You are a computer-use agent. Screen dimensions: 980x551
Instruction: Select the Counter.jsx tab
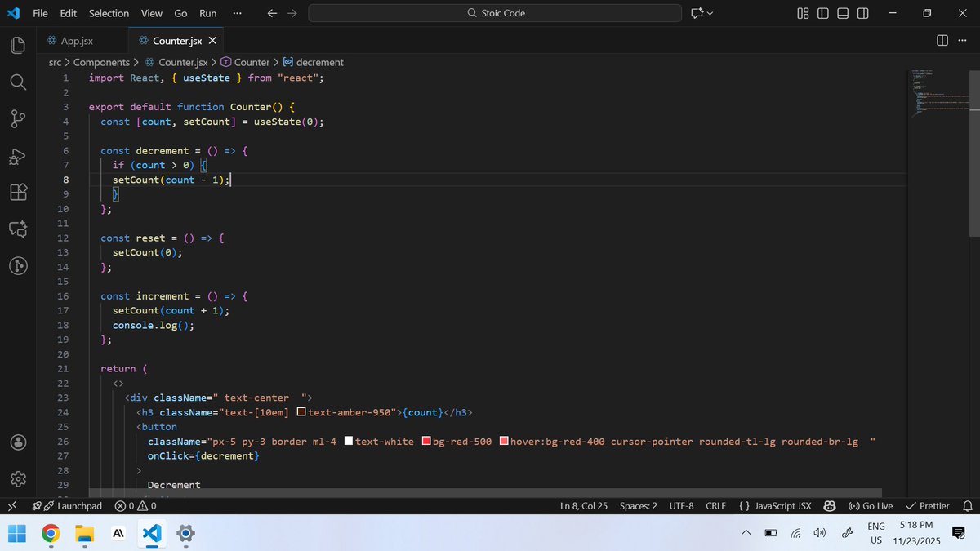pyautogui.click(x=175, y=40)
